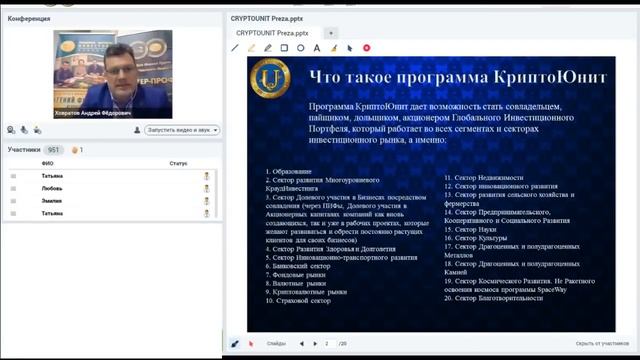Viewport: 640px width, 360px height.
Task: Sort participants by ФИО column
Action: [x=47, y=163]
